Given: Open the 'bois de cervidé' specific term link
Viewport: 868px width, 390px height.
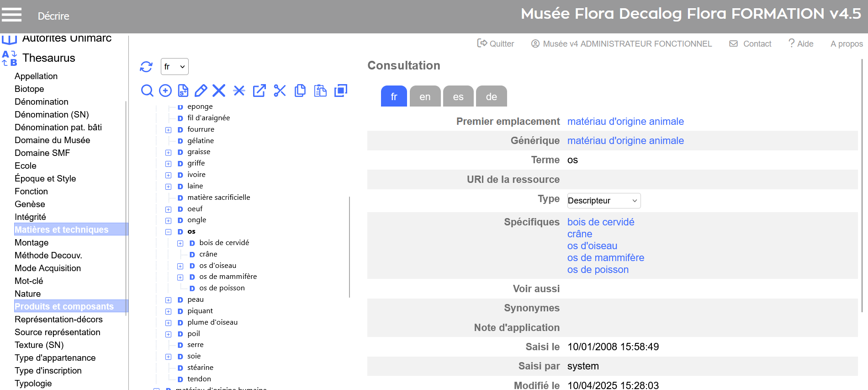Looking at the screenshot, I should [600, 222].
